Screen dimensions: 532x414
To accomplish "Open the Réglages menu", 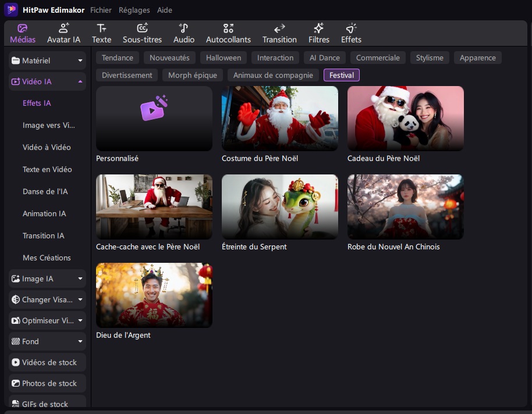I will click(x=134, y=10).
